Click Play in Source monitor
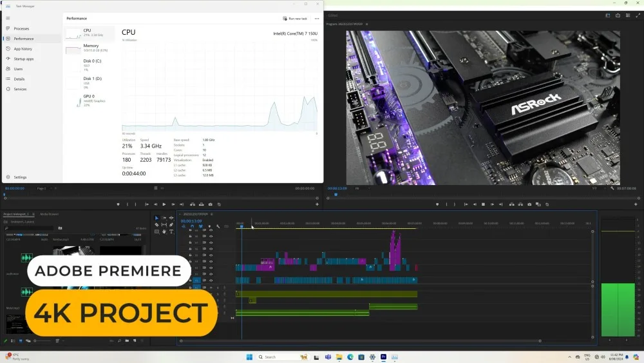 (x=164, y=204)
